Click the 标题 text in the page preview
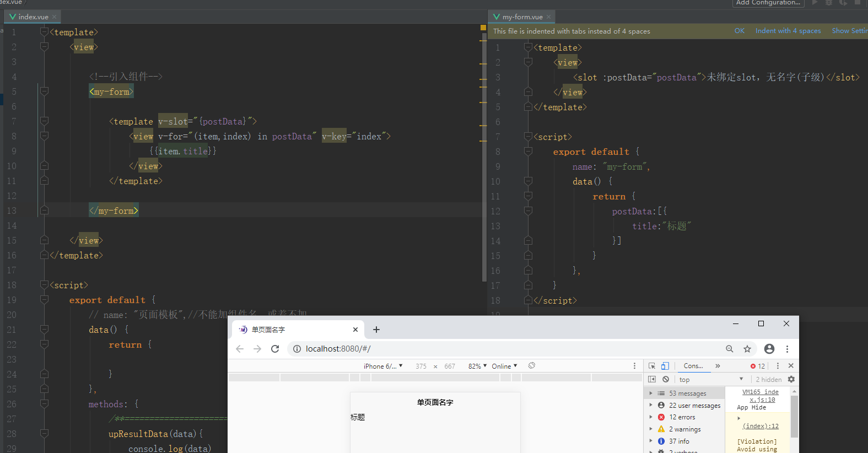The width and height of the screenshot is (868, 453). pos(358,417)
